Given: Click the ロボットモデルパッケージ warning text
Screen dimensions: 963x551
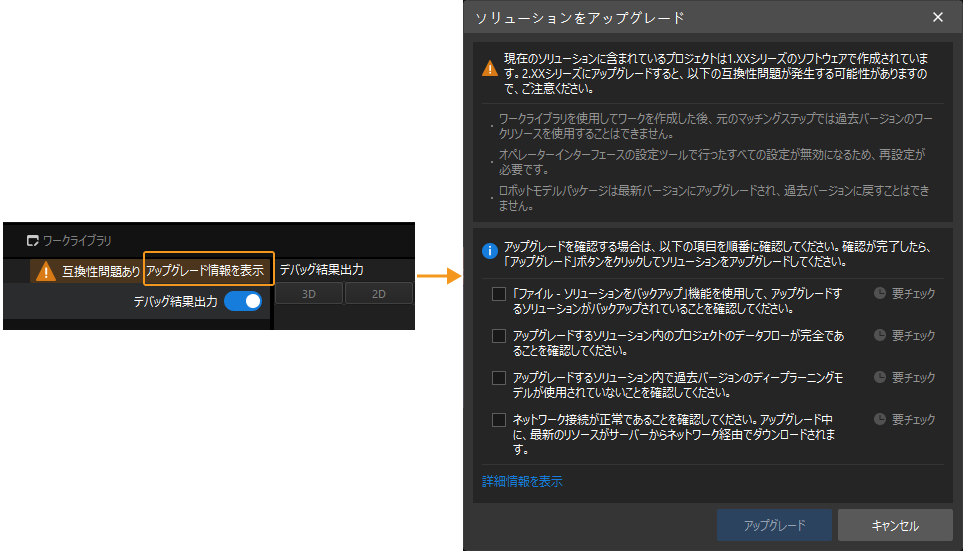Looking at the screenshot, I should click(714, 198).
